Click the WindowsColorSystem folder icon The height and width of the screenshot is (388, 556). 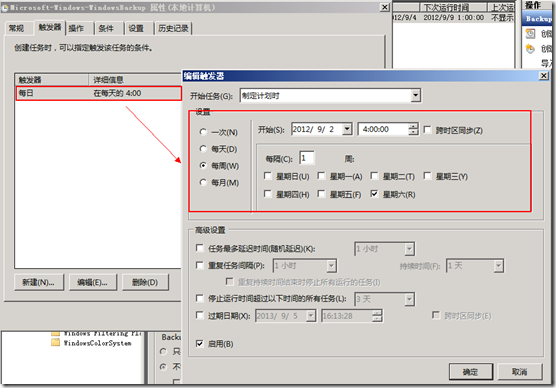(x=56, y=343)
